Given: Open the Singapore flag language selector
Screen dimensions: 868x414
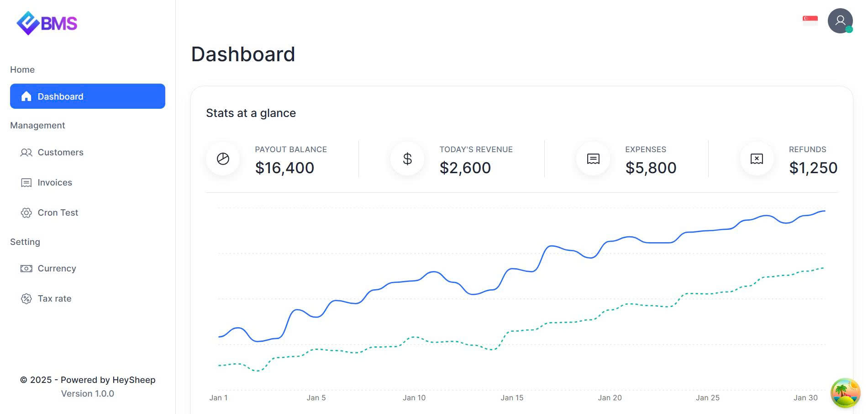Looking at the screenshot, I should [810, 21].
